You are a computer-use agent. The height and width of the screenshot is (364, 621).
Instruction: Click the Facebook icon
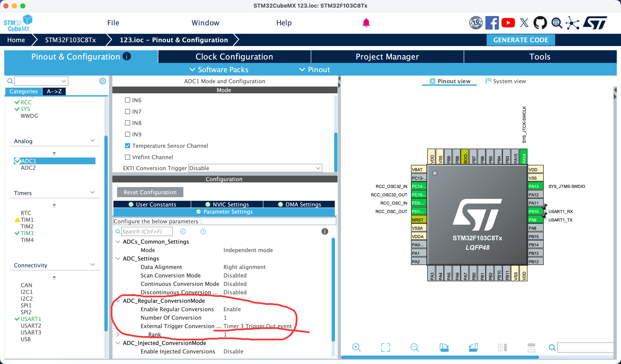tap(492, 23)
